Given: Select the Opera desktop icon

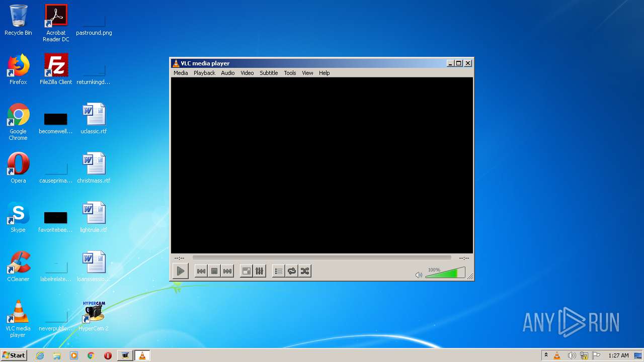Looking at the screenshot, I should click(18, 168).
